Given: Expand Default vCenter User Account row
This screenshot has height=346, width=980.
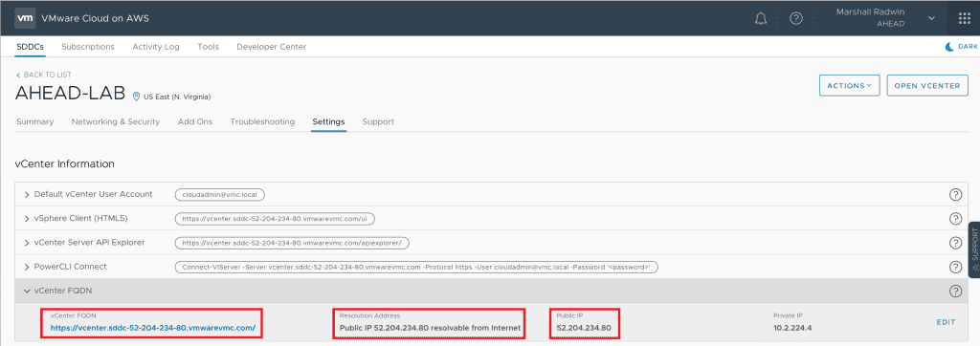Looking at the screenshot, I should (27, 194).
